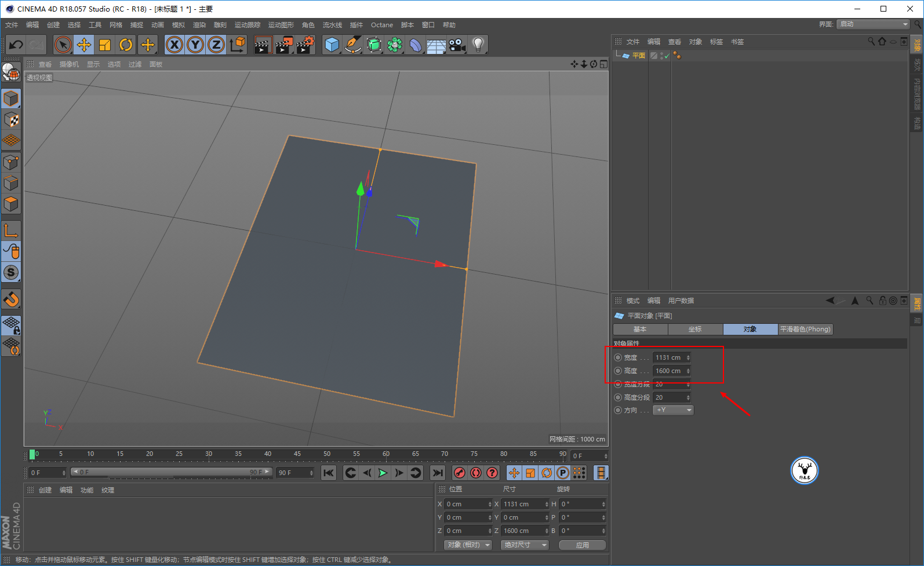The image size is (924, 566).
Task: Toggle Enable Snap with the S icon
Action: (x=11, y=272)
